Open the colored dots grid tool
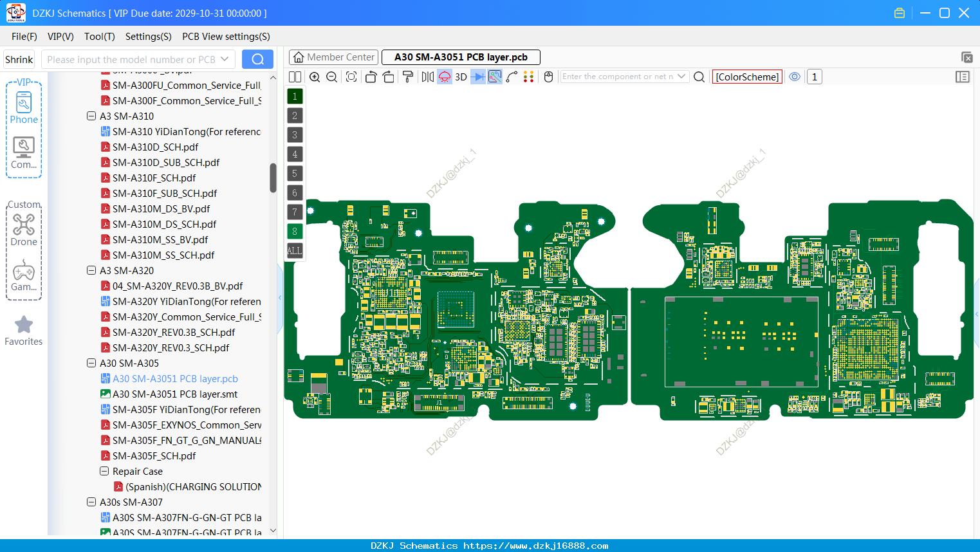This screenshot has width=980, height=552. tap(529, 77)
